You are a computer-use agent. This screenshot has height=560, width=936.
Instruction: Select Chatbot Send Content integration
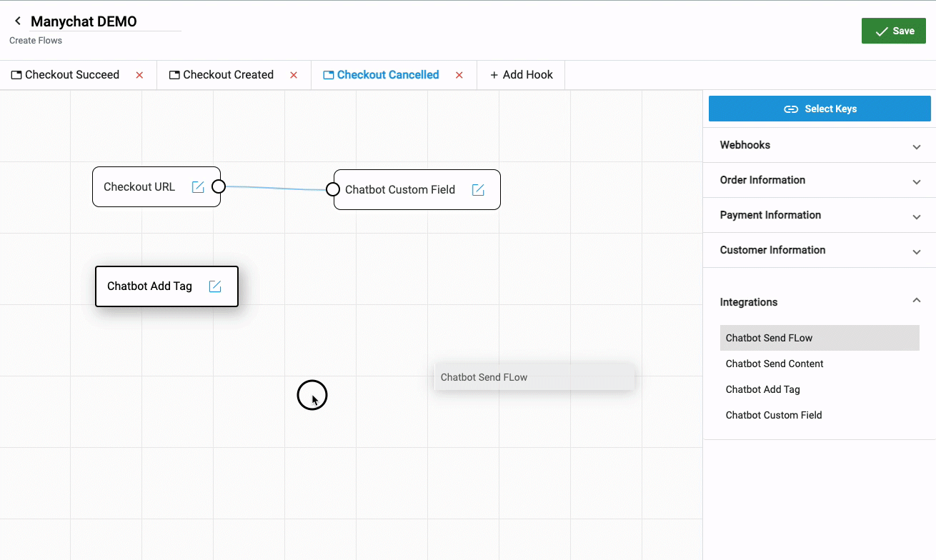pos(820,364)
